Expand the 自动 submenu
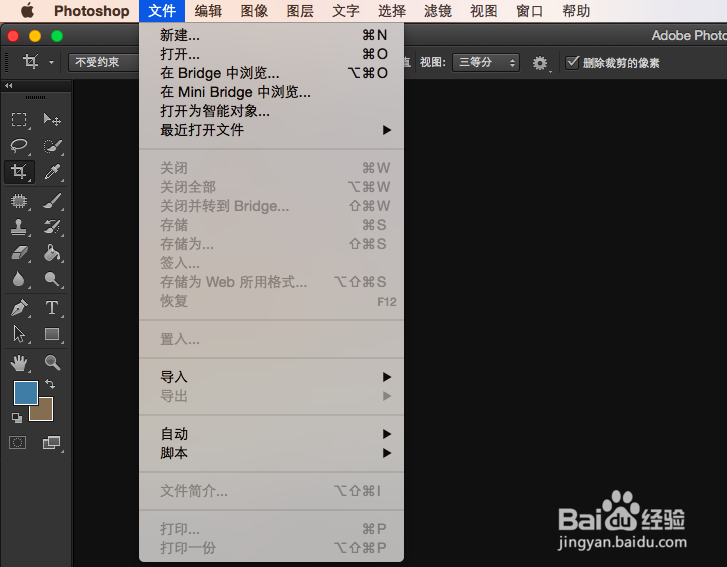This screenshot has height=567, width=727. (271, 434)
